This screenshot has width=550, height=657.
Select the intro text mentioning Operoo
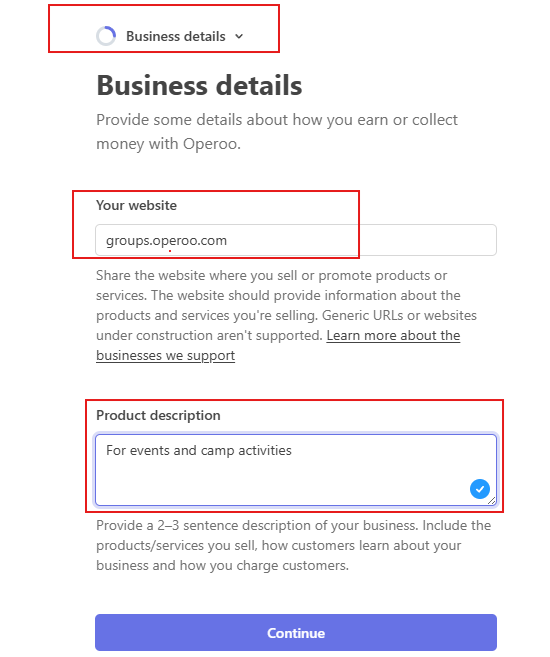276,132
